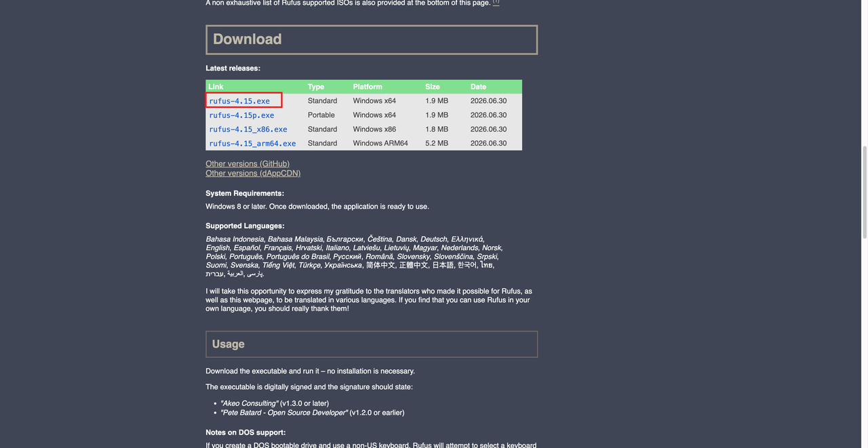The image size is (868, 448).
Task: Download rufus-4.15_arm64.exe
Action: tap(252, 144)
